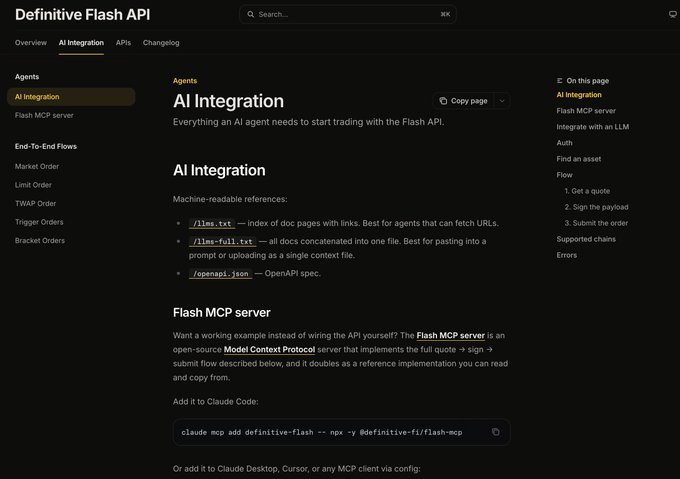Jump to the Auth section
Image resolution: width=680 pixels, height=479 pixels.
pos(564,143)
